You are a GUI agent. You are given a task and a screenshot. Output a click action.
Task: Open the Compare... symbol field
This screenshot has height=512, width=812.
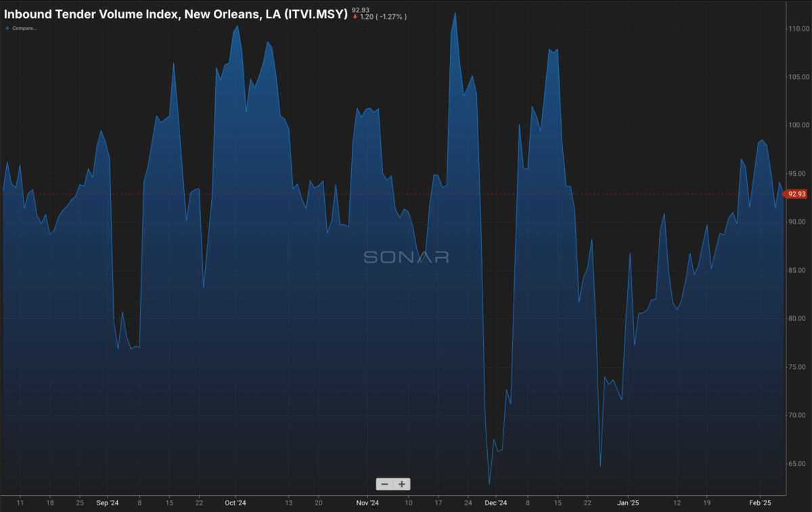point(24,28)
